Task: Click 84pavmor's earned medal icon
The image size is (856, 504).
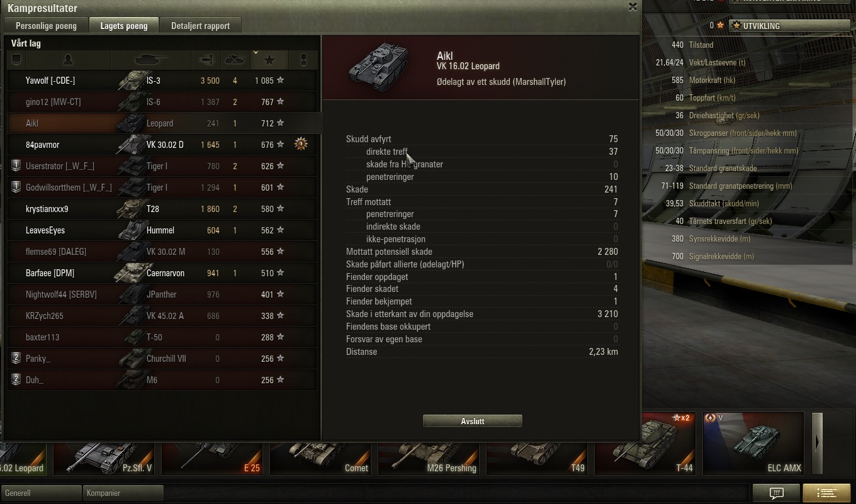Action: tap(301, 145)
